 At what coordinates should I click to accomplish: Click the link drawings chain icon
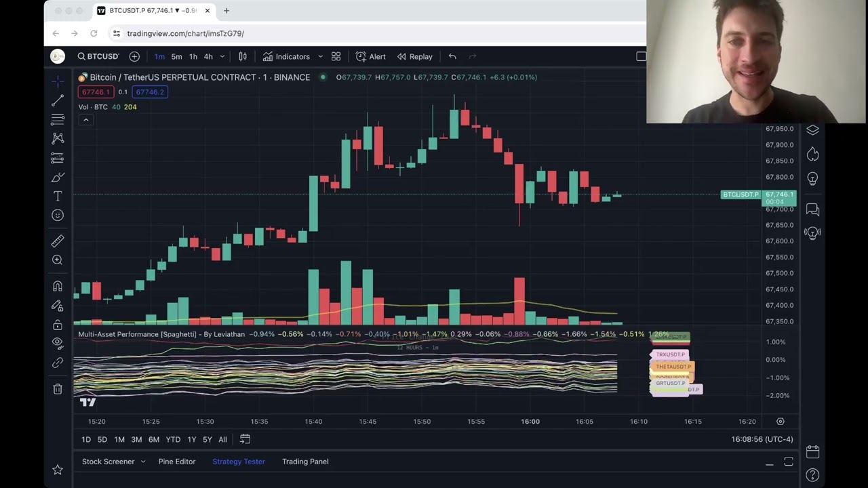58,363
